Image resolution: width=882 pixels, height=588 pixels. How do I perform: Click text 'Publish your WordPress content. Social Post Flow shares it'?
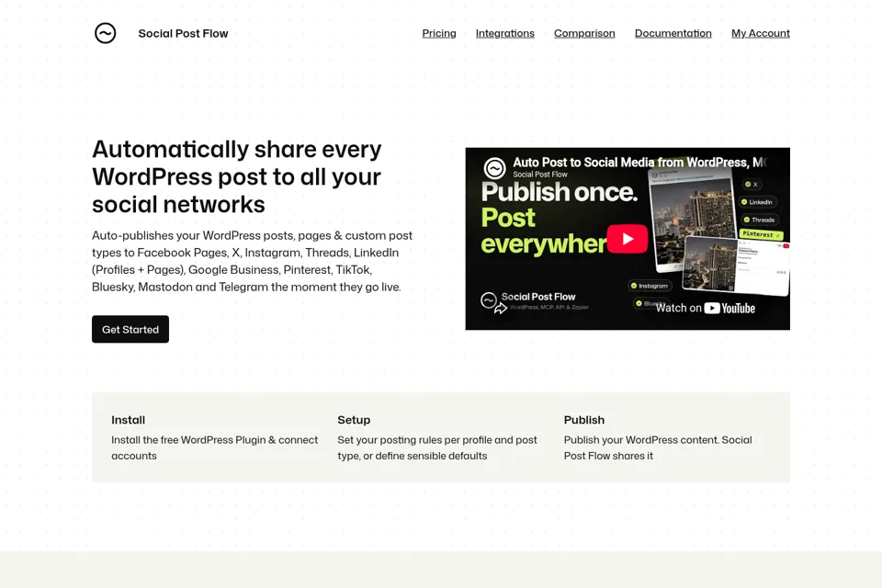pos(658,448)
